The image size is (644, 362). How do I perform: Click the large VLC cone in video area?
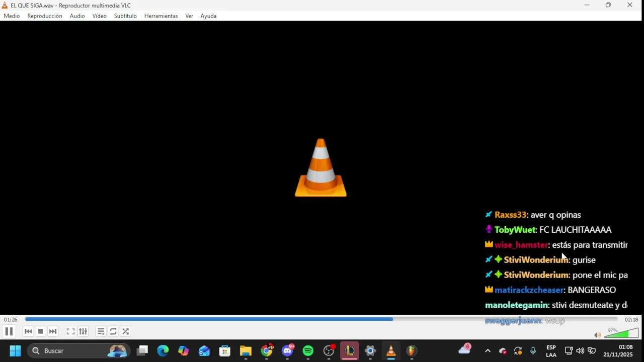tap(320, 168)
